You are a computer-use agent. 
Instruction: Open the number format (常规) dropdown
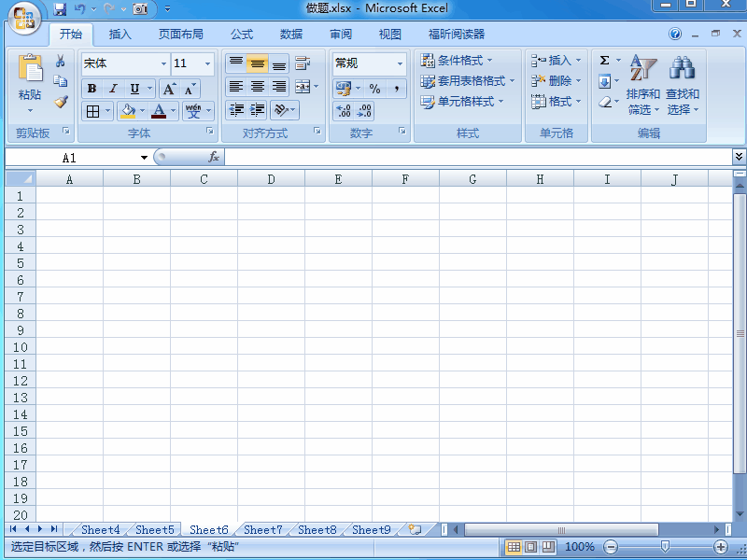[x=402, y=63]
